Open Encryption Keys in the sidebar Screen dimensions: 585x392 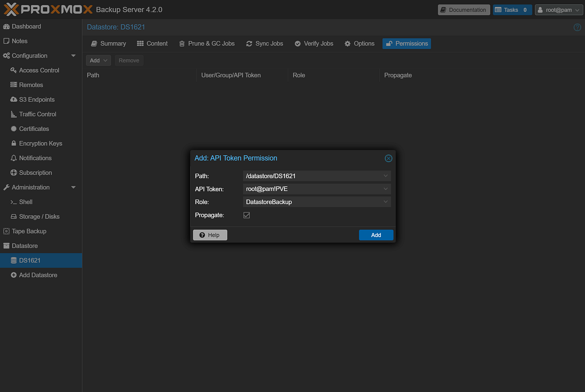coord(41,143)
